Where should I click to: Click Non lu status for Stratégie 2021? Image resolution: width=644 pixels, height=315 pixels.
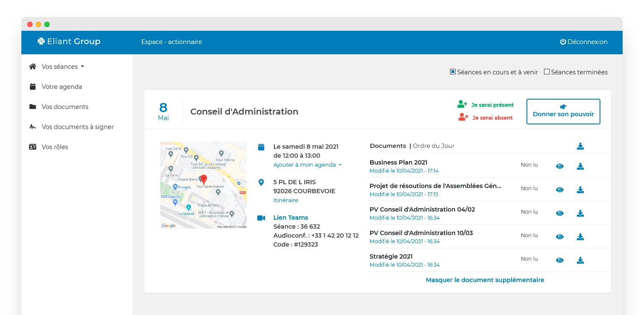tap(529, 259)
